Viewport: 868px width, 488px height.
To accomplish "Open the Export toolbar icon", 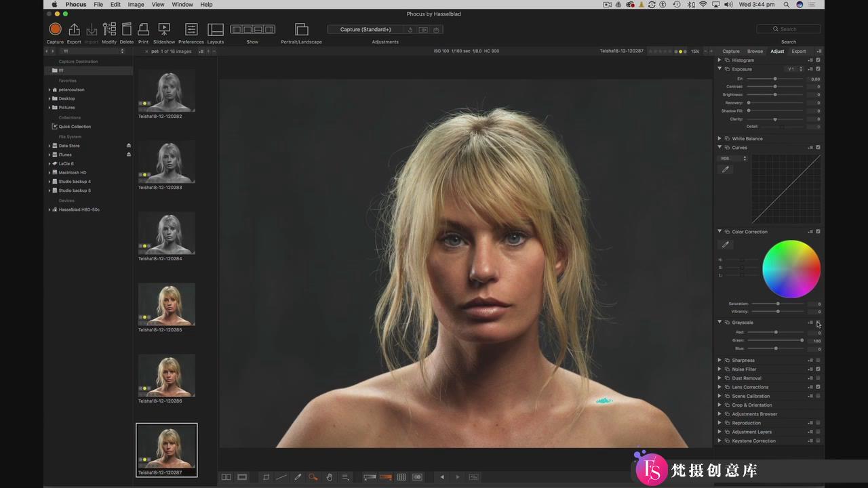I will [x=74, y=29].
